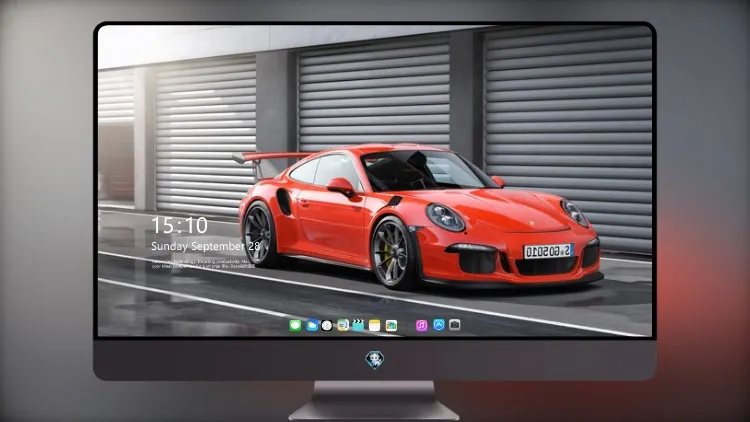Viewport: 750px width, 422px height.
Task: Launch the gray Camera app in the dock
Action: 454,325
